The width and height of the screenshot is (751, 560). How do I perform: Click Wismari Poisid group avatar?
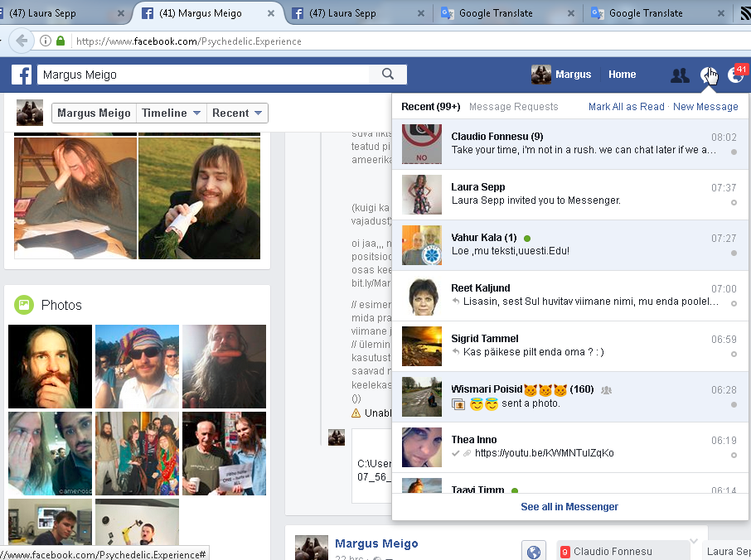pos(421,397)
